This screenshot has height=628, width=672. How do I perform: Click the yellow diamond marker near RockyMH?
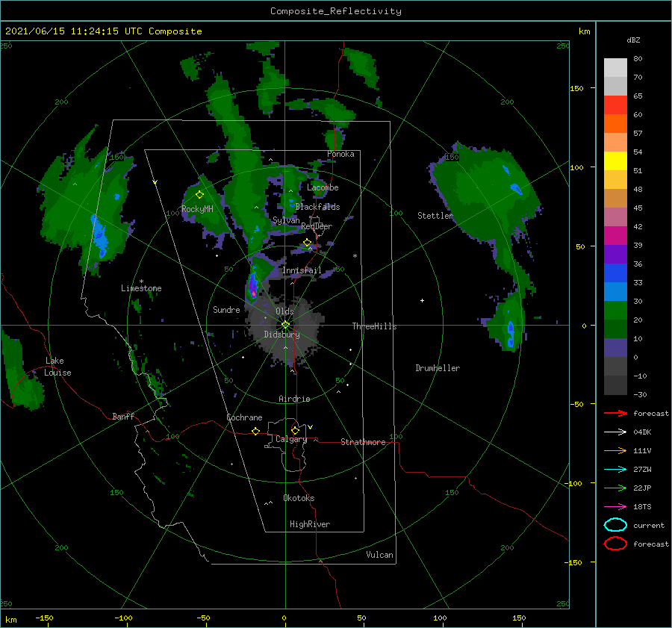coord(199,195)
